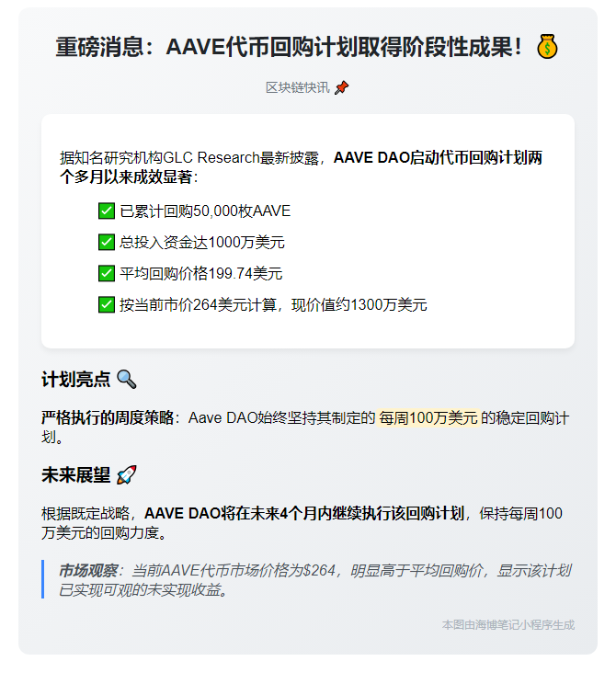This screenshot has height=684, width=616.
Task: Click the green check mark before 总投入资金达1000万美元
Action: pos(107,242)
